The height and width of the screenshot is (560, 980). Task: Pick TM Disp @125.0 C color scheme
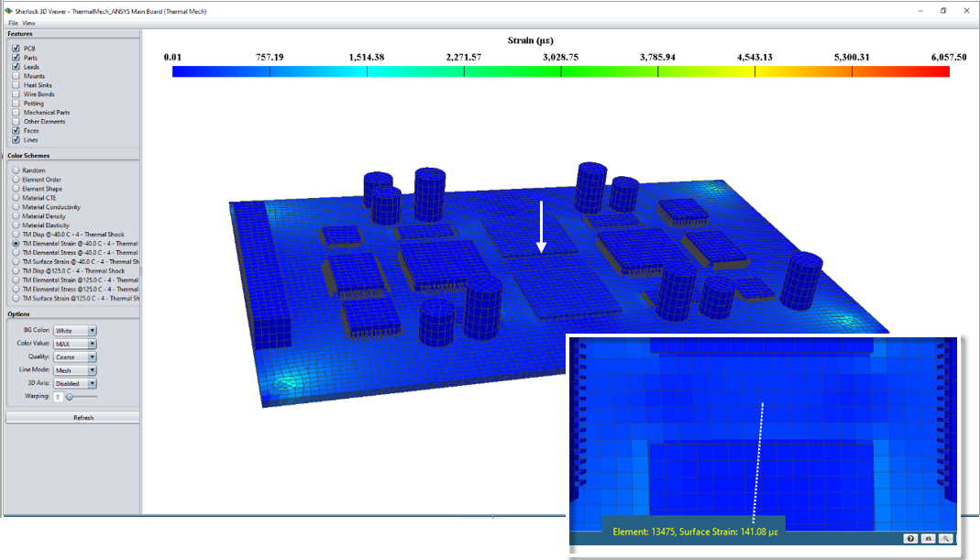tap(16, 270)
